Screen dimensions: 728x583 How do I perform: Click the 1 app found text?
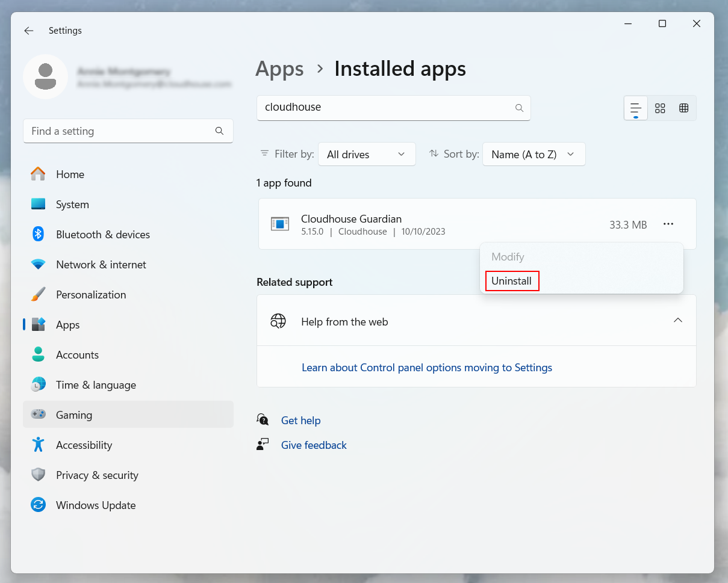click(x=284, y=183)
